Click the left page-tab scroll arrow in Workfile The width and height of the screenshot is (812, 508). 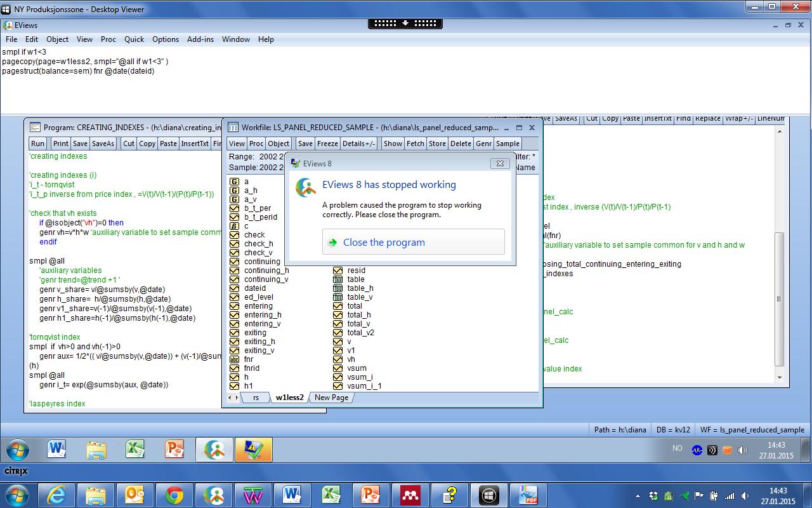(x=230, y=398)
